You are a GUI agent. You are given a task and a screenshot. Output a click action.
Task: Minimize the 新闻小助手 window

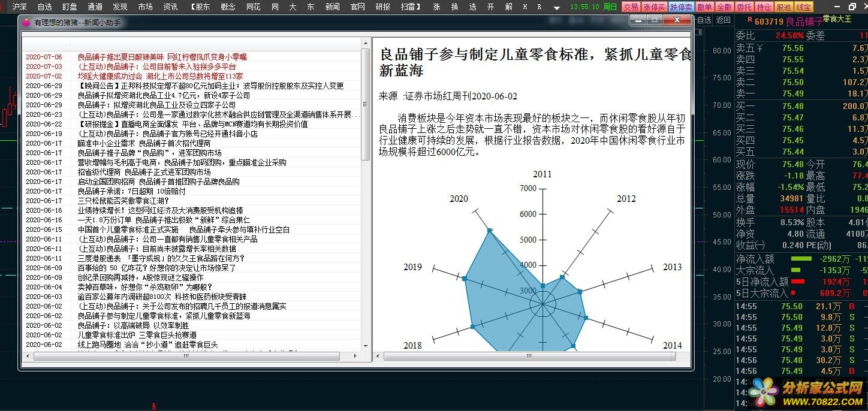click(637, 20)
